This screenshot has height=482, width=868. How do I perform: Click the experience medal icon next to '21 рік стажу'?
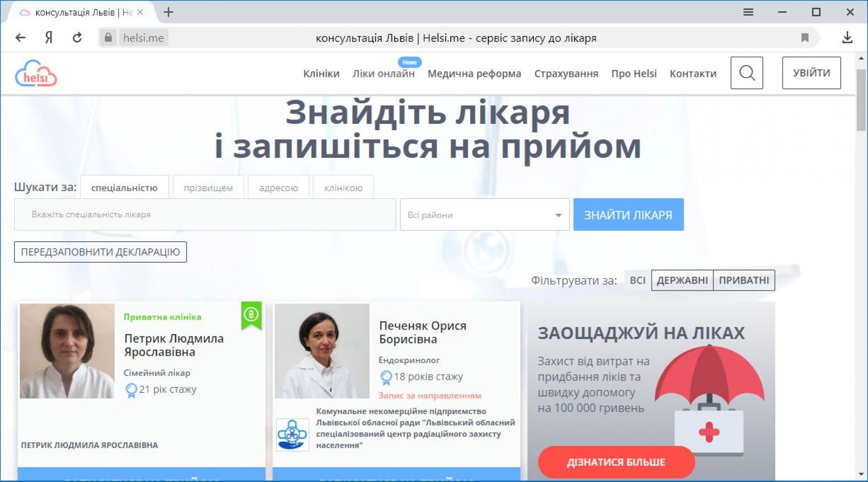tap(131, 390)
